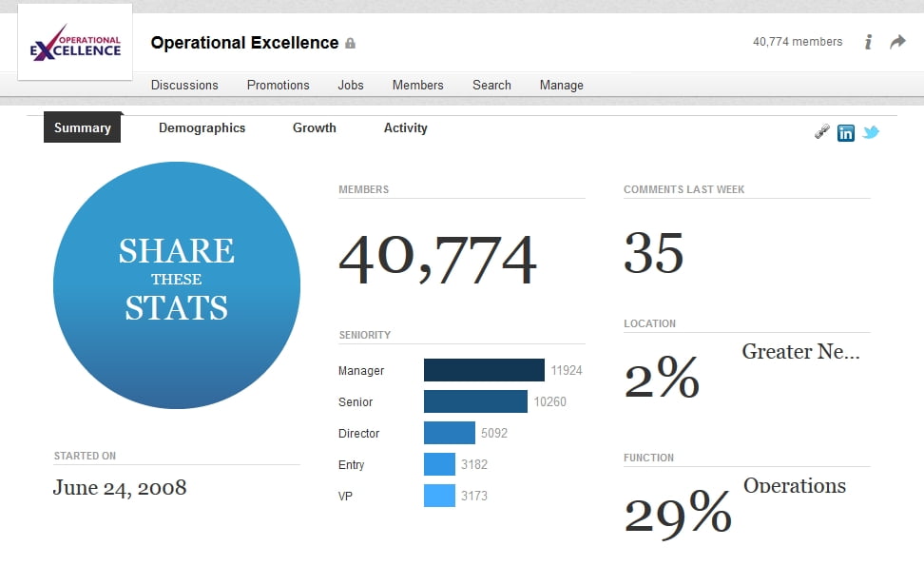Open the Discussions menu item
Viewport: 924px width, 566px height.
pyautogui.click(x=184, y=85)
